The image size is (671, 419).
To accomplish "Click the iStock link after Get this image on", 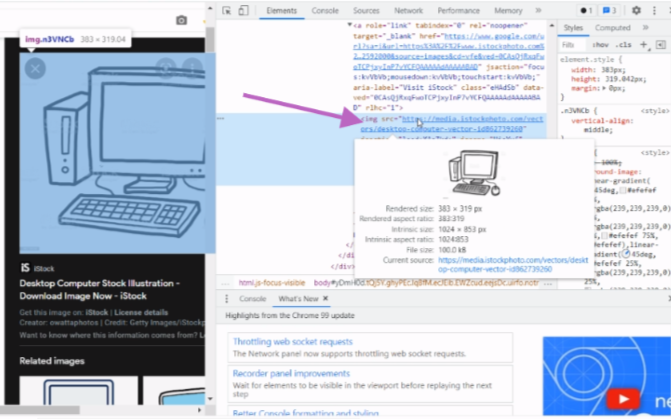I will [97, 312].
